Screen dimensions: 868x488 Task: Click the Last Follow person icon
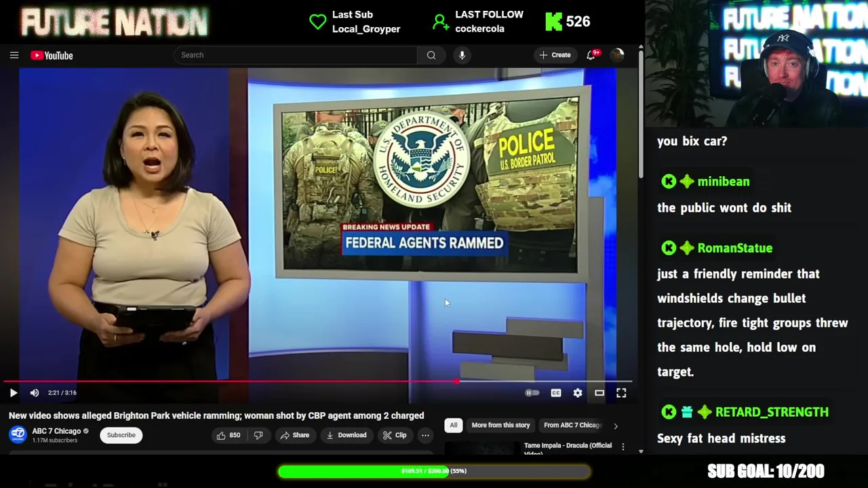click(x=441, y=22)
